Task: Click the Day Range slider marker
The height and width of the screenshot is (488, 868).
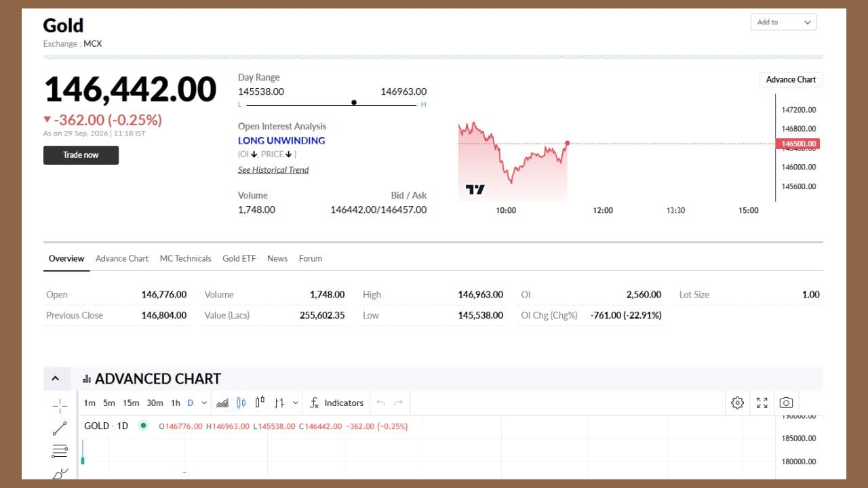Action: (x=354, y=103)
